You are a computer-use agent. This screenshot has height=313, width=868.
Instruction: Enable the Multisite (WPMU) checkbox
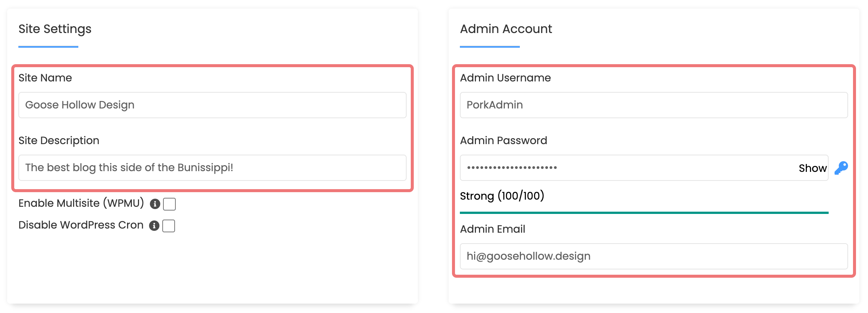(169, 204)
